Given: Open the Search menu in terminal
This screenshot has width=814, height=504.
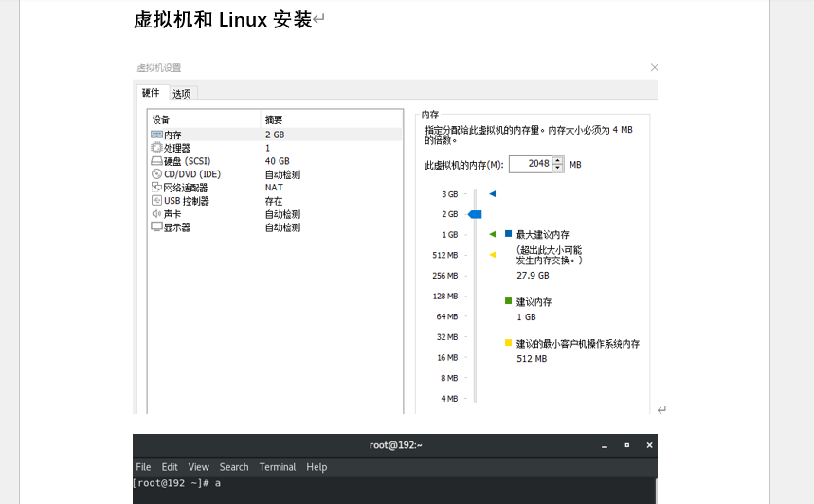Looking at the screenshot, I should coord(234,467).
